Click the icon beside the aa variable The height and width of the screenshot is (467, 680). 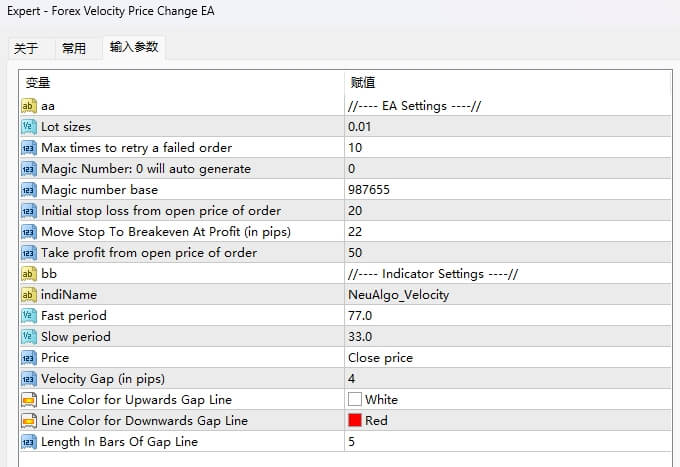(28, 106)
